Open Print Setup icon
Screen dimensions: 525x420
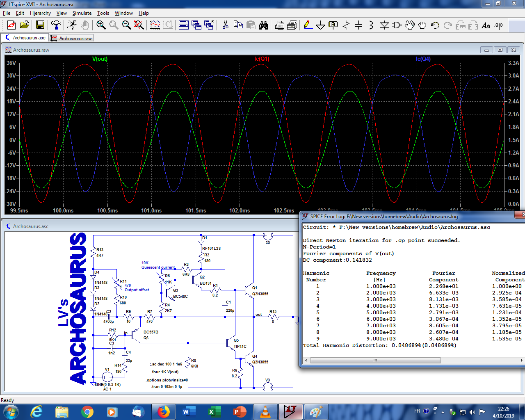(x=292, y=25)
